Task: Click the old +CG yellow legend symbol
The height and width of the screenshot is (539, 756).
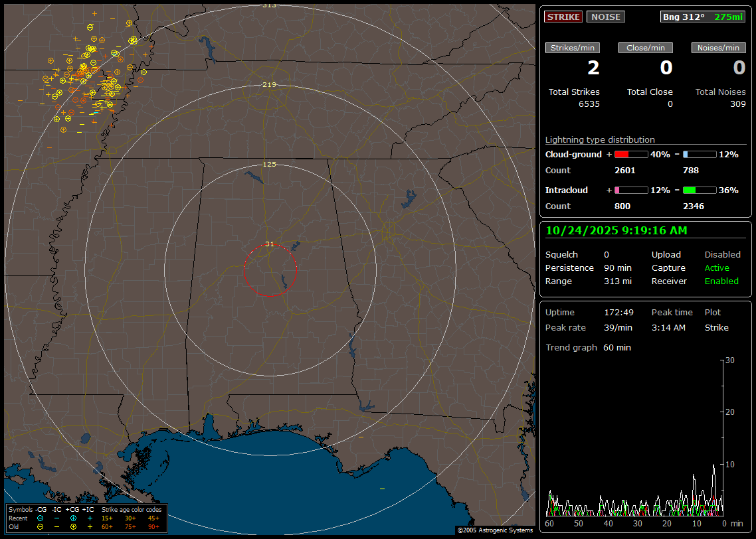Action: tap(73, 526)
